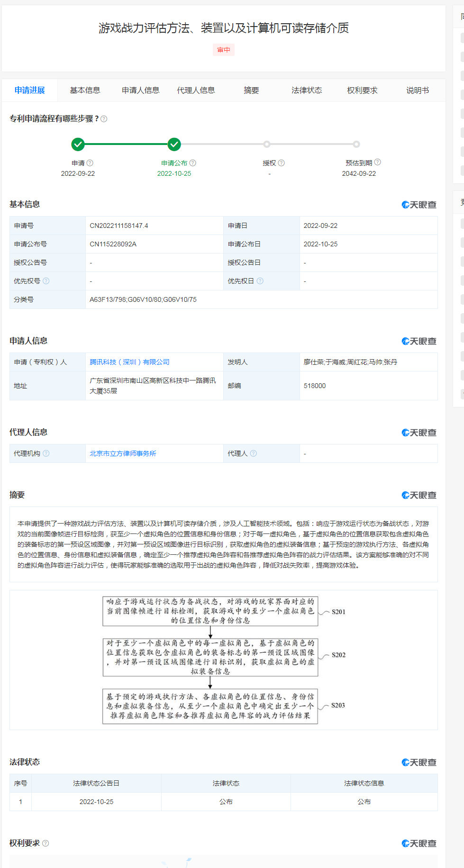Click the 序号 column header
Image resolution: width=464 pixels, height=868 pixels.
(20, 783)
